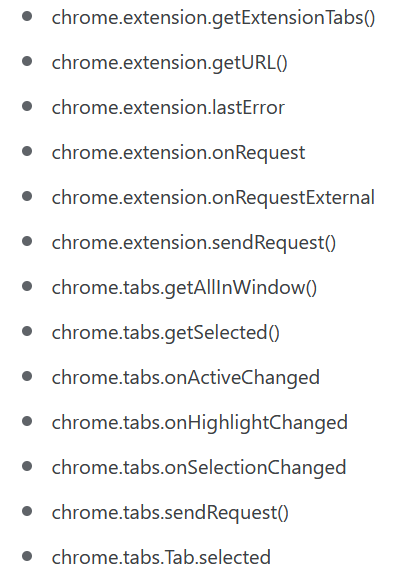
Task: Click the chrome.extension.sendRequest() entry
Action: (x=194, y=243)
